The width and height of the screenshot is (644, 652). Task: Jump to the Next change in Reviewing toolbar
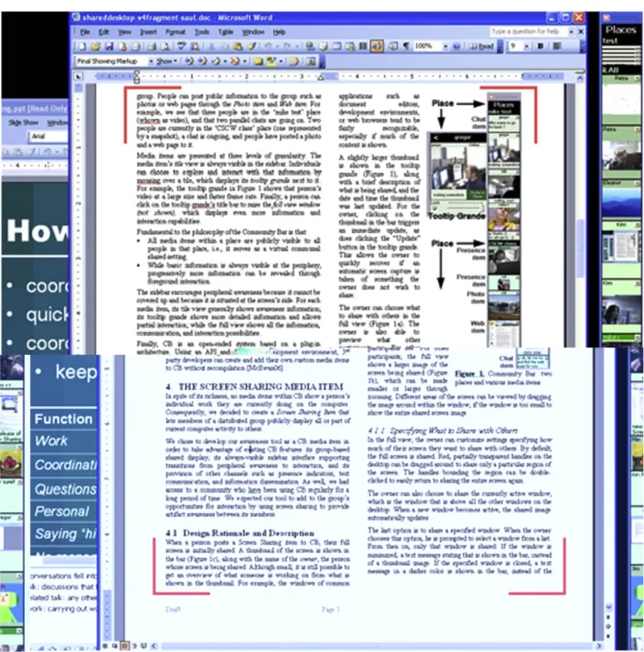202,62
